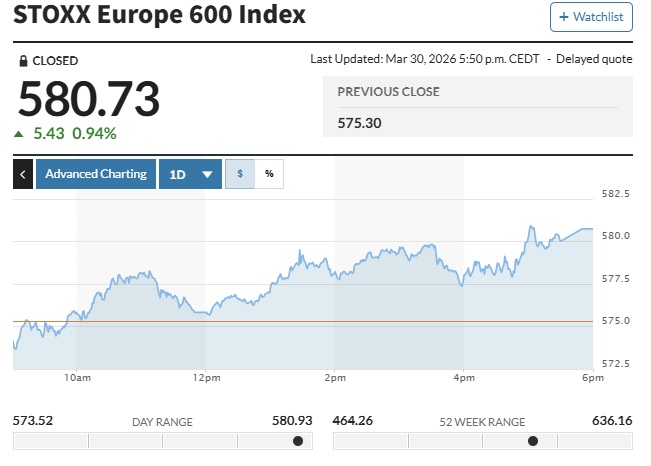The image size is (651, 466).
Task: Click the 52 week range marker dot
Action: [x=533, y=441]
